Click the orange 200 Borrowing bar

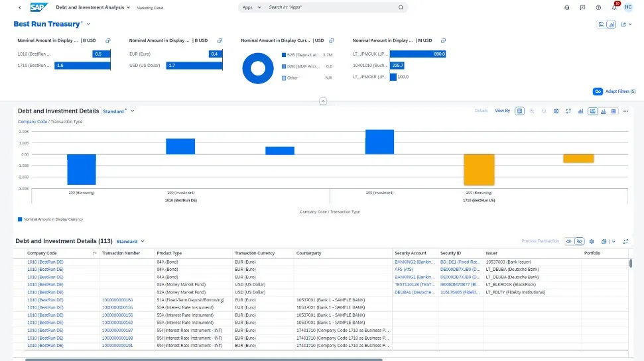coord(479,170)
